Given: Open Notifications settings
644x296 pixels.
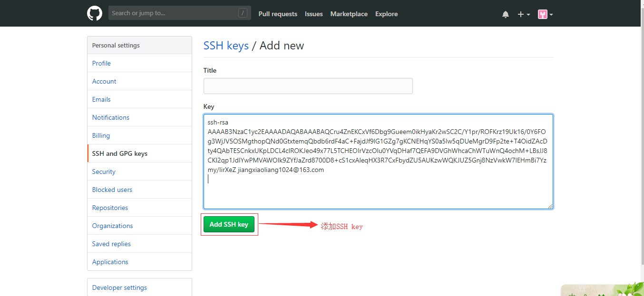Looking at the screenshot, I should pyautogui.click(x=139, y=117).
